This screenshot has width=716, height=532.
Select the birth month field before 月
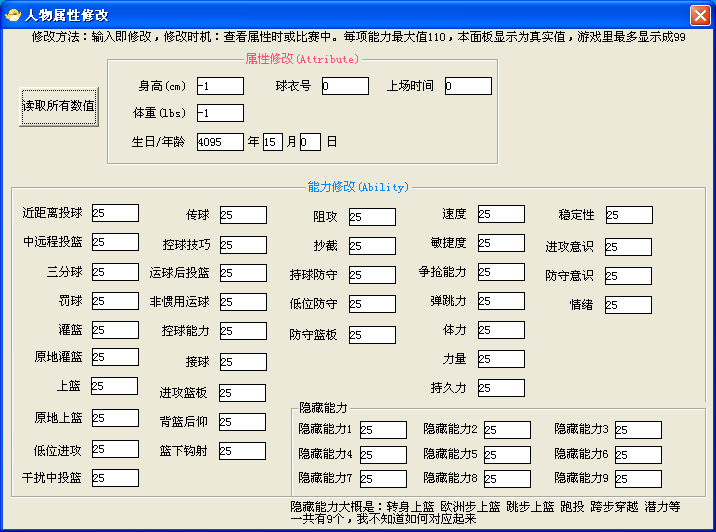pos(273,142)
